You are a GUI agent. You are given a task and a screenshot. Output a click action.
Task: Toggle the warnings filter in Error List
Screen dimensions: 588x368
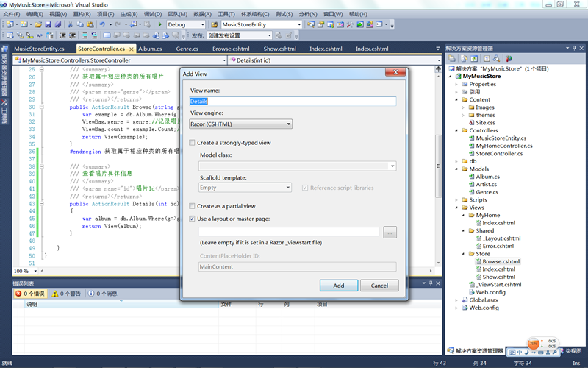point(66,294)
